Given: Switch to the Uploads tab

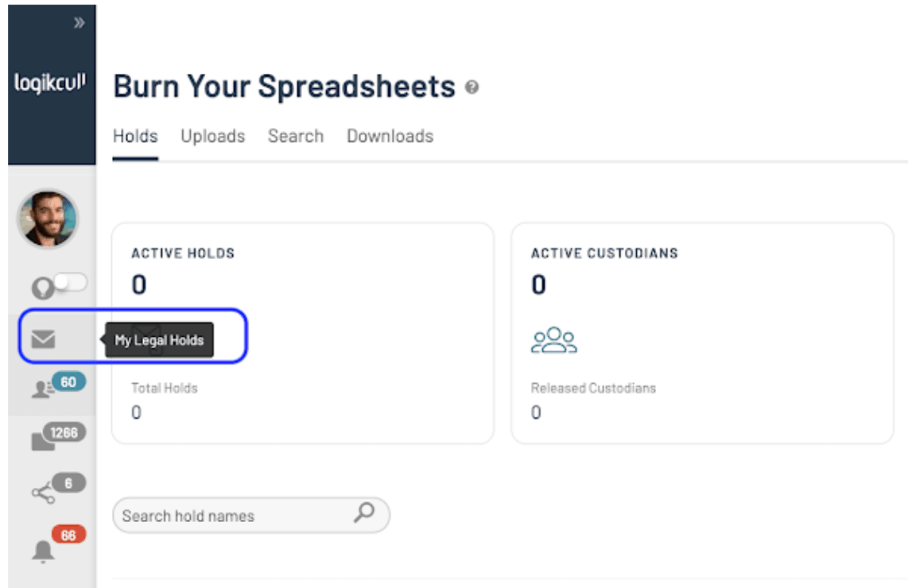Looking at the screenshot, I should 213,136.
